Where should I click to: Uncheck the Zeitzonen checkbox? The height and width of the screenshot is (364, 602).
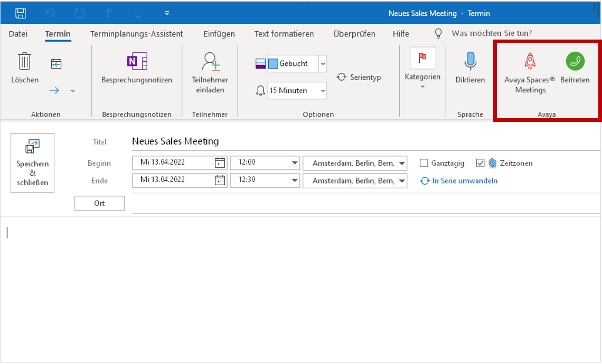click(x=480, y=163)
